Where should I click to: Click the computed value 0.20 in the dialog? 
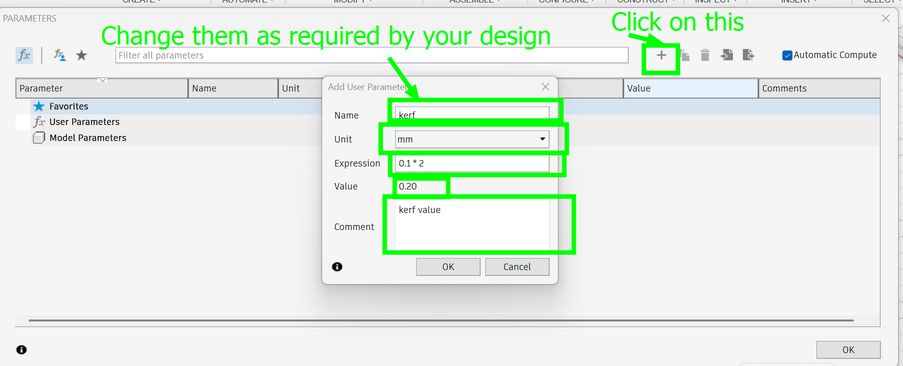tap(408, 186)
